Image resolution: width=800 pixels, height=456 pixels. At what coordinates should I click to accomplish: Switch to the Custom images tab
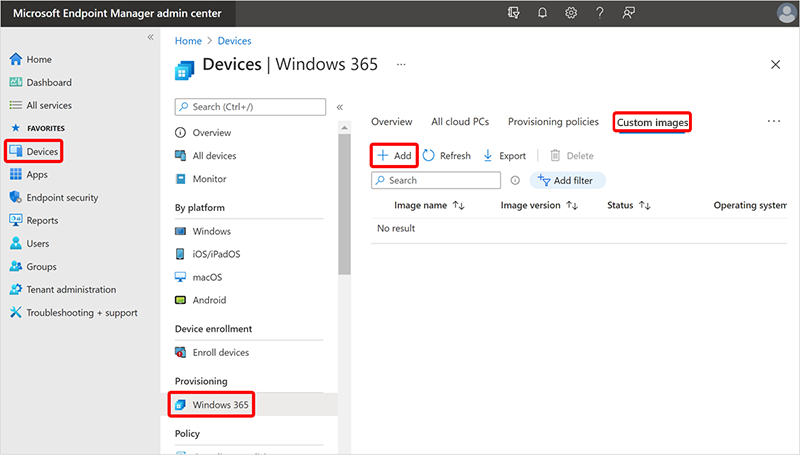[652, 122]
